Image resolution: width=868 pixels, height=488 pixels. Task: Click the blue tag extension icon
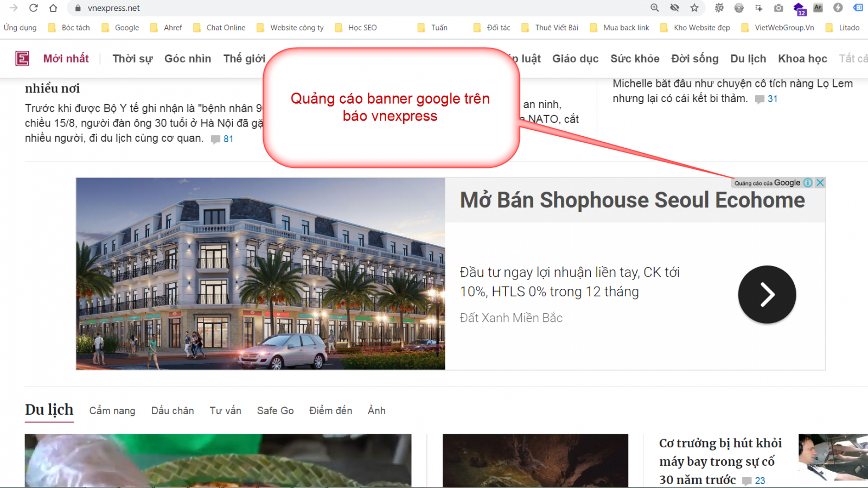(x=858, y=8)
